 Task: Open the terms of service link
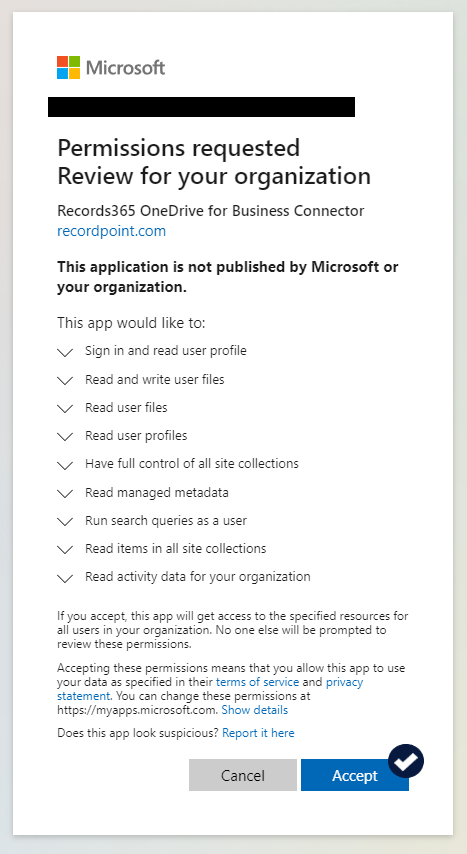pos(257,682)
